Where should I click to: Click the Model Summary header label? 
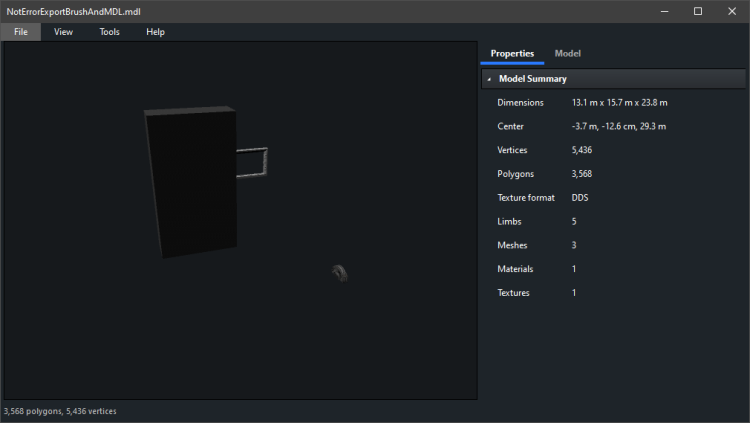point(532,79)
